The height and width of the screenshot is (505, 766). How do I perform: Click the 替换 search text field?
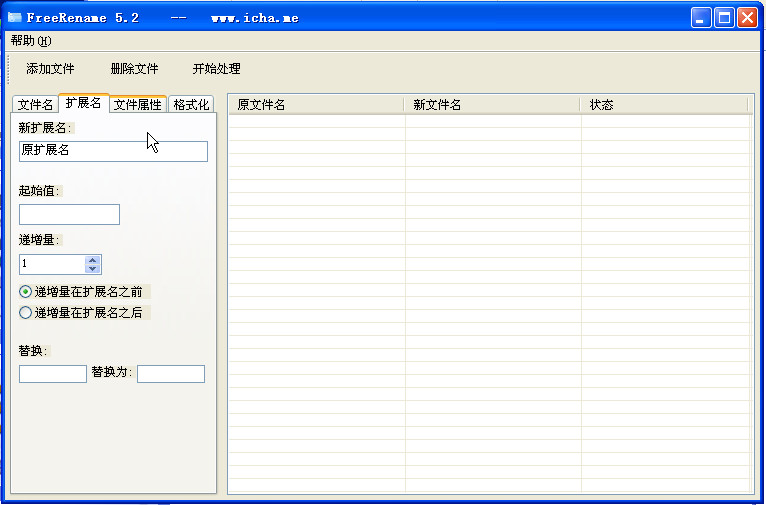point(53,374)
